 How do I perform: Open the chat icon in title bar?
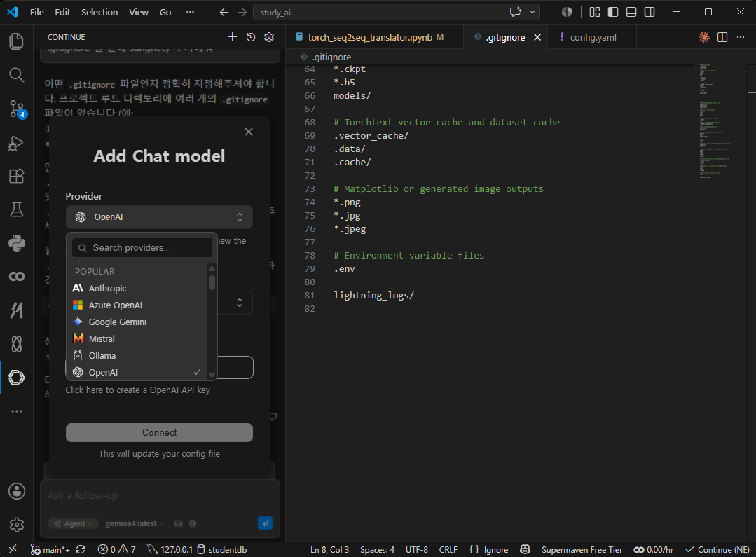[516, 12]
